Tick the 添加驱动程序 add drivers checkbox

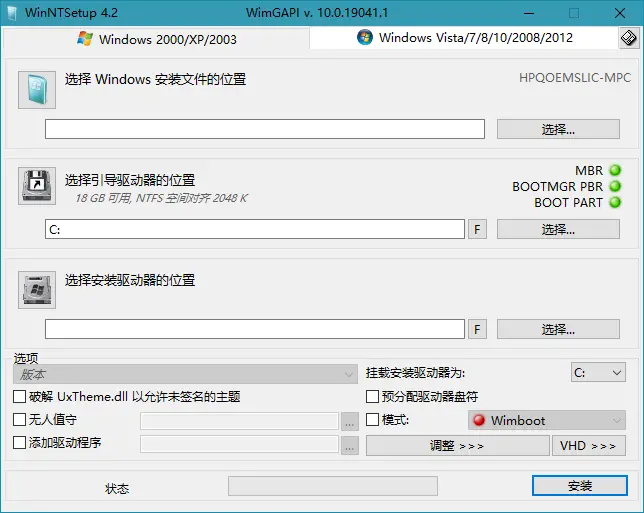tap(19, 443)
